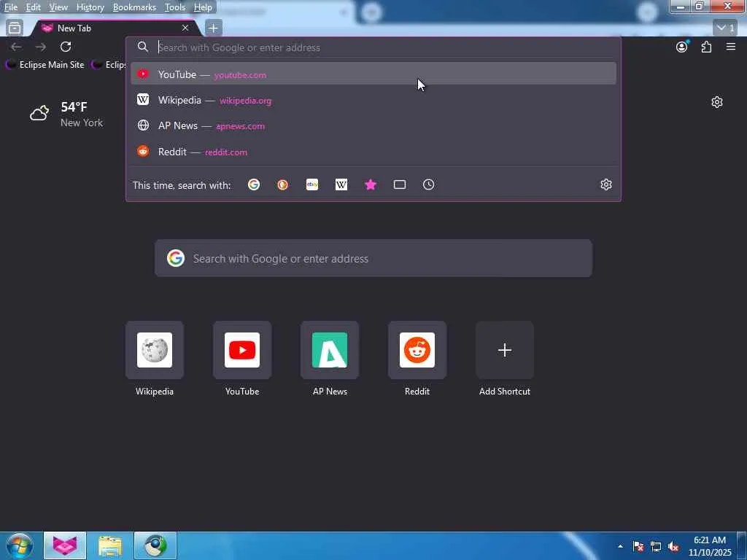Screen dimensions: 747x560
Task: Open the Bookmarks menu
Action: (x=134, y=7)
